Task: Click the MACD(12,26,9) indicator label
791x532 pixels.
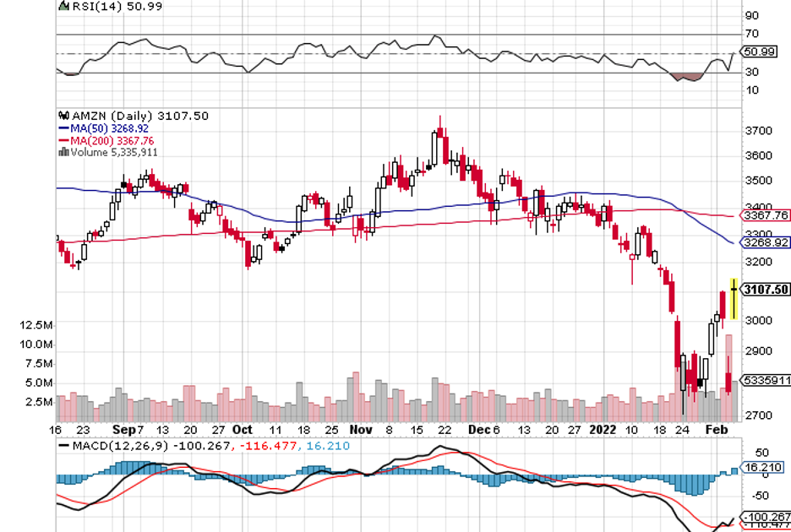Action: tap(119, 444)
